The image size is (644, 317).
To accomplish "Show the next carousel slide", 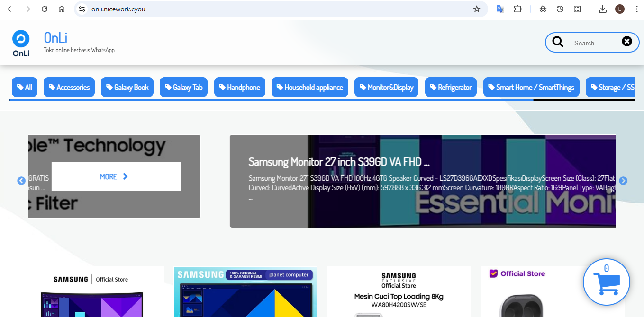I will [623, 181].
